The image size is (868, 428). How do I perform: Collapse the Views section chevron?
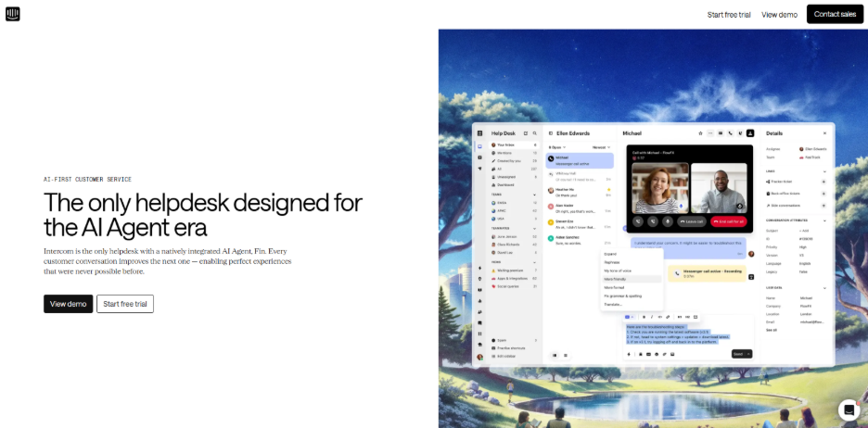tap(534, 262)
